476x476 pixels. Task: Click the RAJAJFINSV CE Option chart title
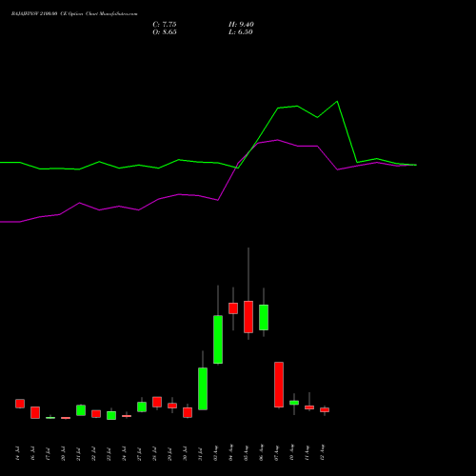(74, 14)
